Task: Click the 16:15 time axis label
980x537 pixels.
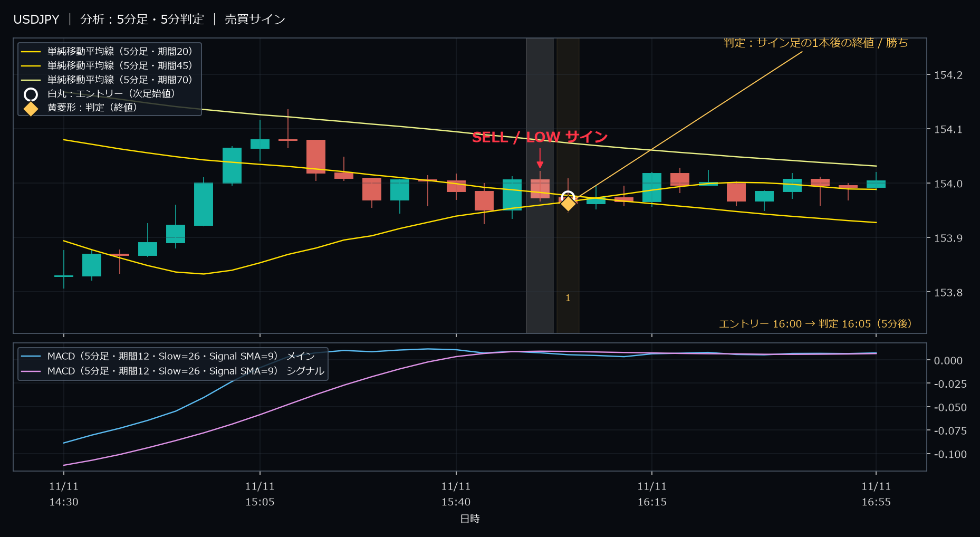Action: pos(652,494)
